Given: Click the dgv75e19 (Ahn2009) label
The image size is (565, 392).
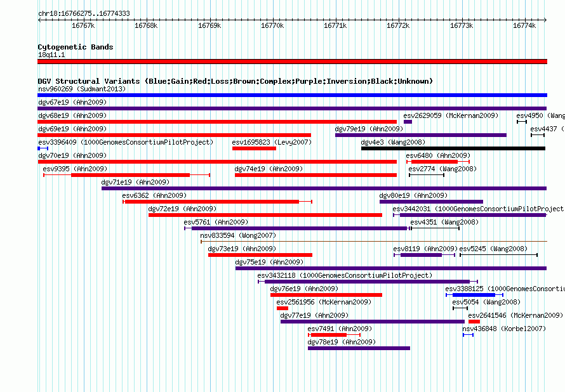Looking at the screenshot, I should click(x=270, y=262).
